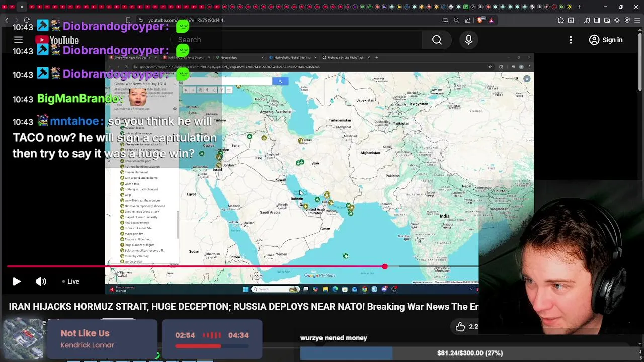Image resolution: width=644 pixels, height=362 pixels.
Task: Go back with the browser back arrow
Action: pos(7,20)
